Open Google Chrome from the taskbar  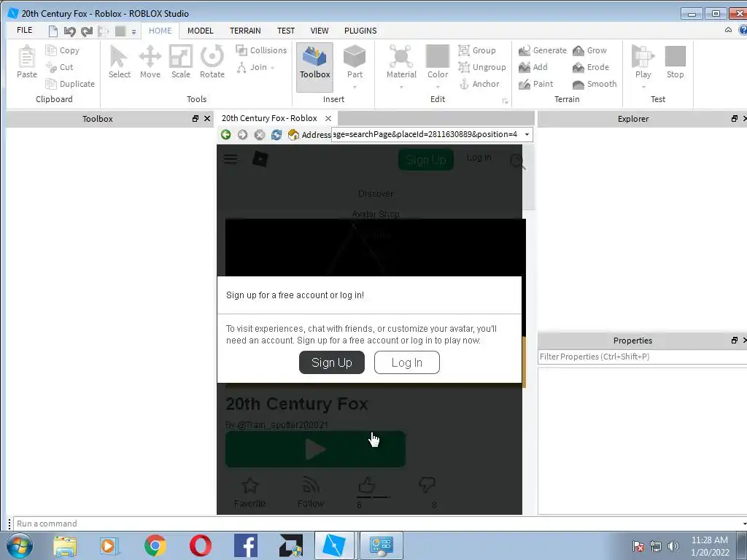[x=155, y=545]
